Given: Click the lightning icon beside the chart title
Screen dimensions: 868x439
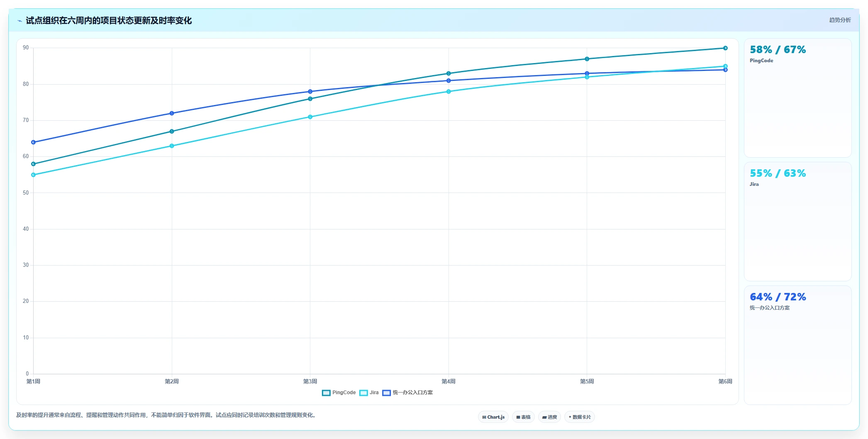Looking at the screenshot, I should (20, 21).
